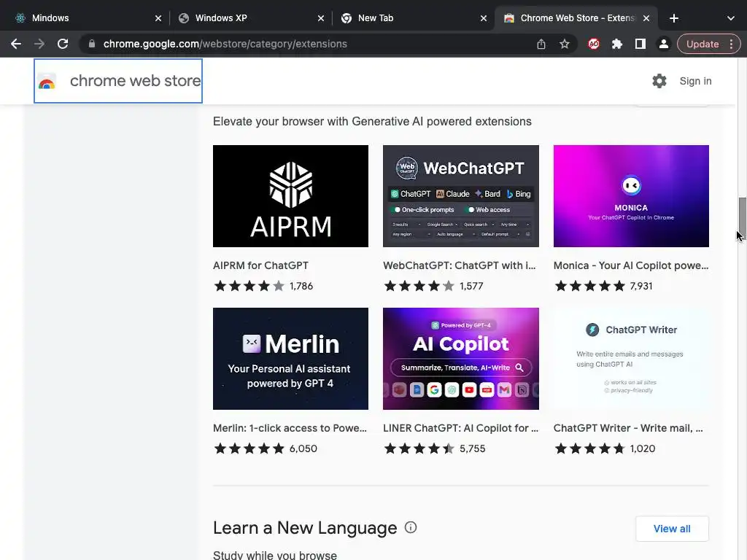Open the profile avatar menu
The image size is (747, 560).
pos(663,44)
